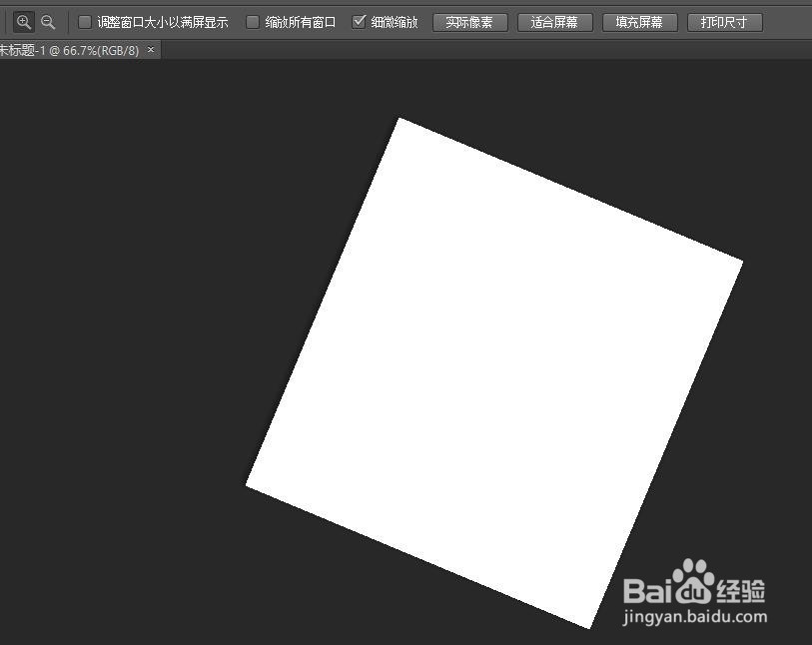Select the Zoom Out magnifier icon

point(48,21)
